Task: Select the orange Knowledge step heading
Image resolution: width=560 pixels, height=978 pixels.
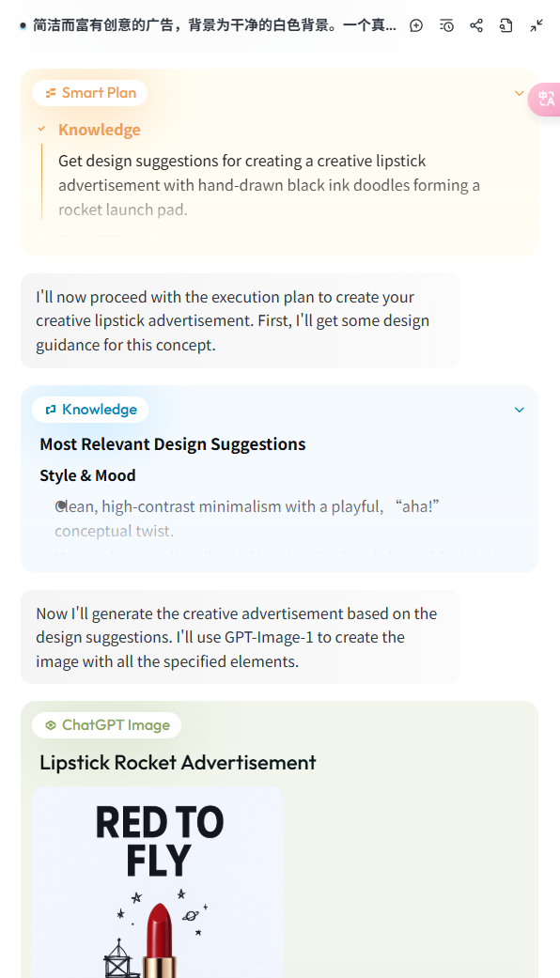Action: click(x=100, y=130)
